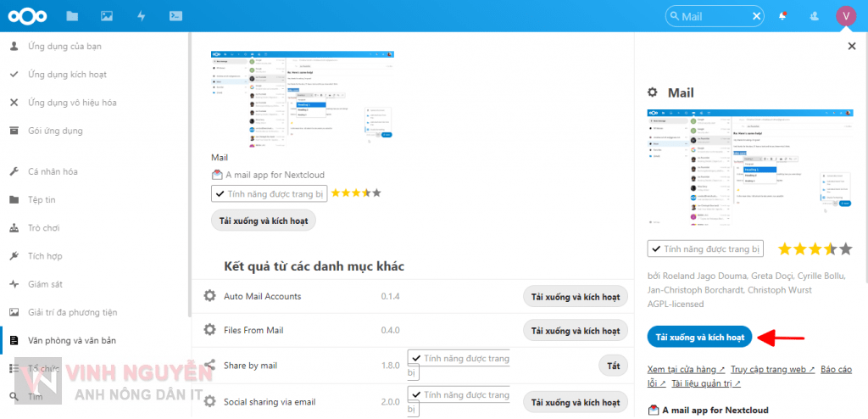Open the terminal app icon in header
Screen dimensions: 868x419
point(175,16)
